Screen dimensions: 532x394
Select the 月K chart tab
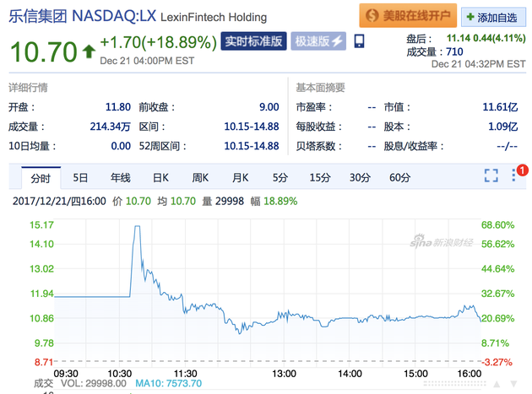[x=240, y=178]
